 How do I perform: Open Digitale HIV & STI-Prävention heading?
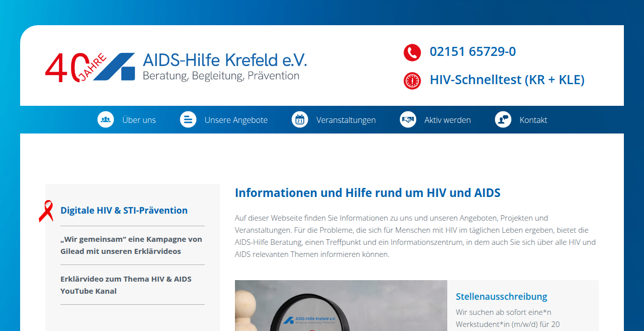click(124, 210)
